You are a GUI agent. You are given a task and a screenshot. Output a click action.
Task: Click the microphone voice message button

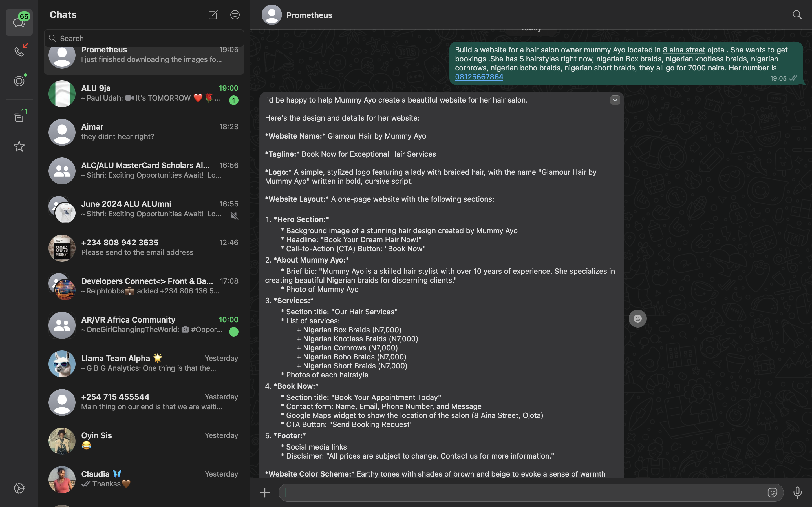coord(797,492)
